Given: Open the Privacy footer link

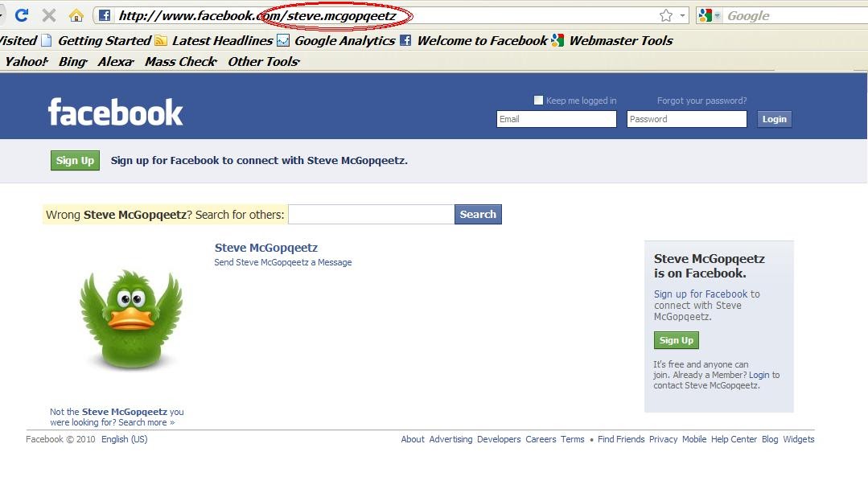Looking at the screenshot, I should pyautogui.click(x=663, y=439).
